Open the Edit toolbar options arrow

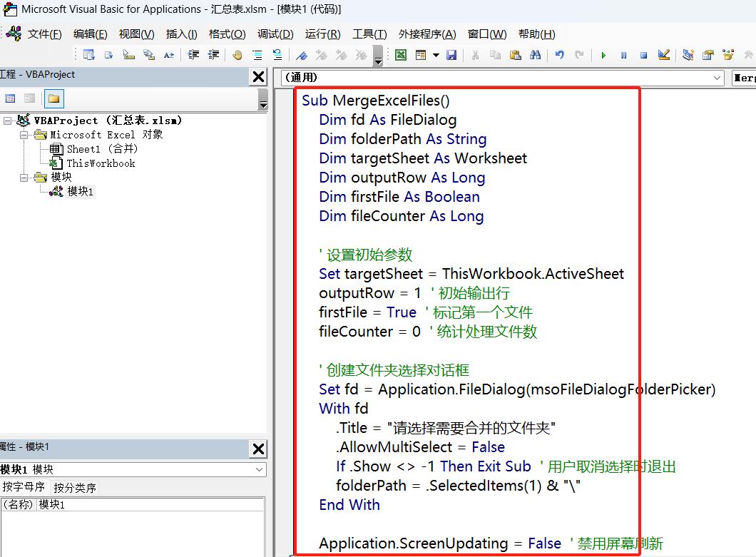379,56
